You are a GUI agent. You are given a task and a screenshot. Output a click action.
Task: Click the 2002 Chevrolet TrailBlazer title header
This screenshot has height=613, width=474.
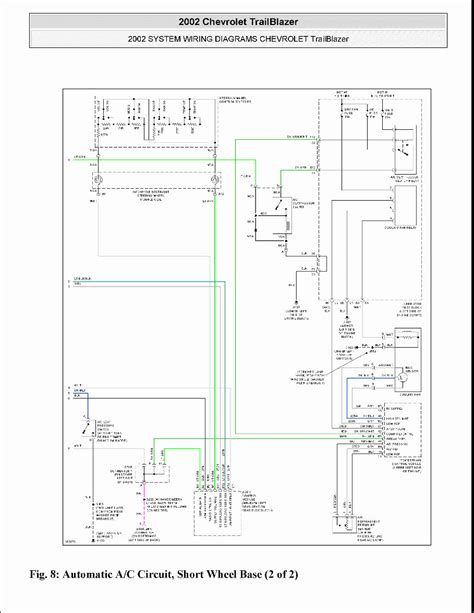coord(238,22)
